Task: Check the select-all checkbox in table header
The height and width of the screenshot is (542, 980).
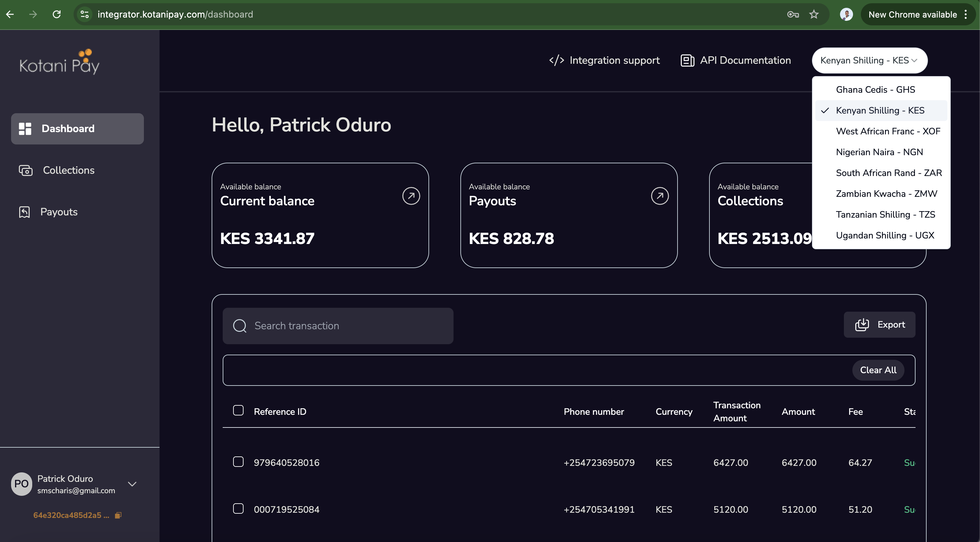Action: tap(238, 411)
